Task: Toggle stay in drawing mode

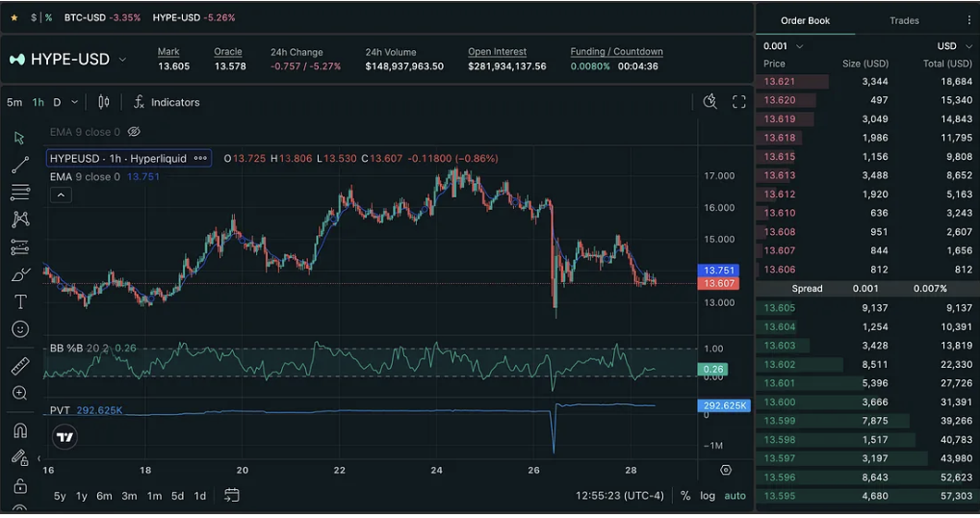Action: [x=20, y=458]
